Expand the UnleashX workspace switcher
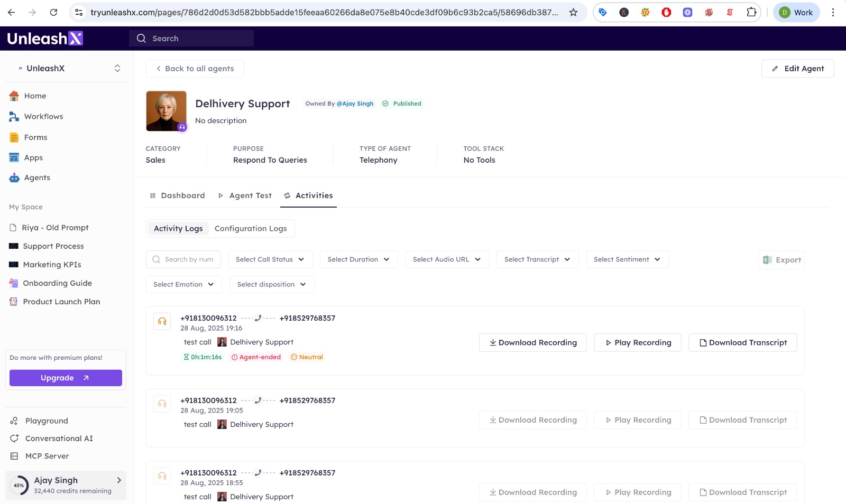 point(117,68)
